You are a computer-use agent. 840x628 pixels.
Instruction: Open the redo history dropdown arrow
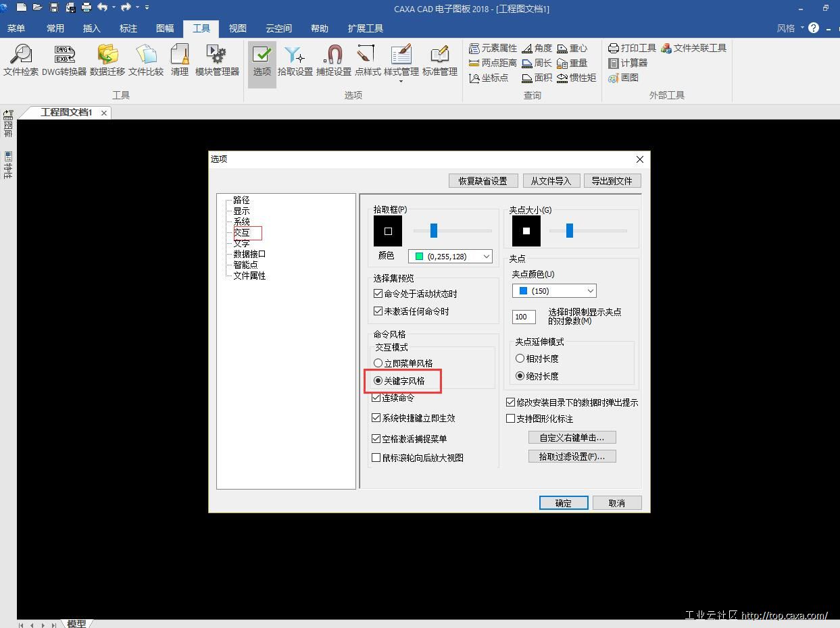(x=137, y=7)
